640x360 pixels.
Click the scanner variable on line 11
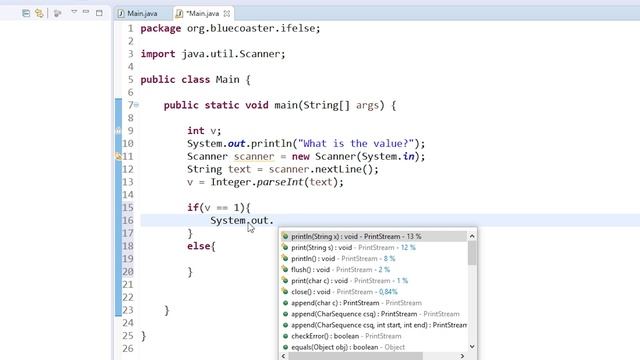pos(254,156)
